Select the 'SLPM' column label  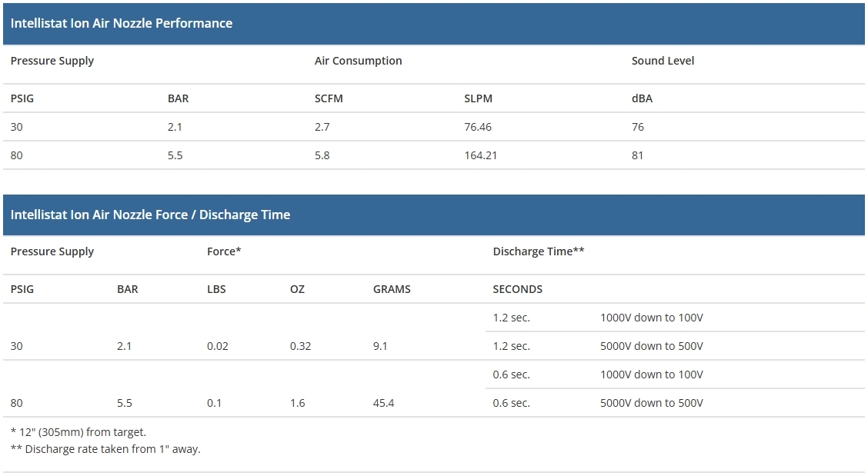(x=479, y=98)
